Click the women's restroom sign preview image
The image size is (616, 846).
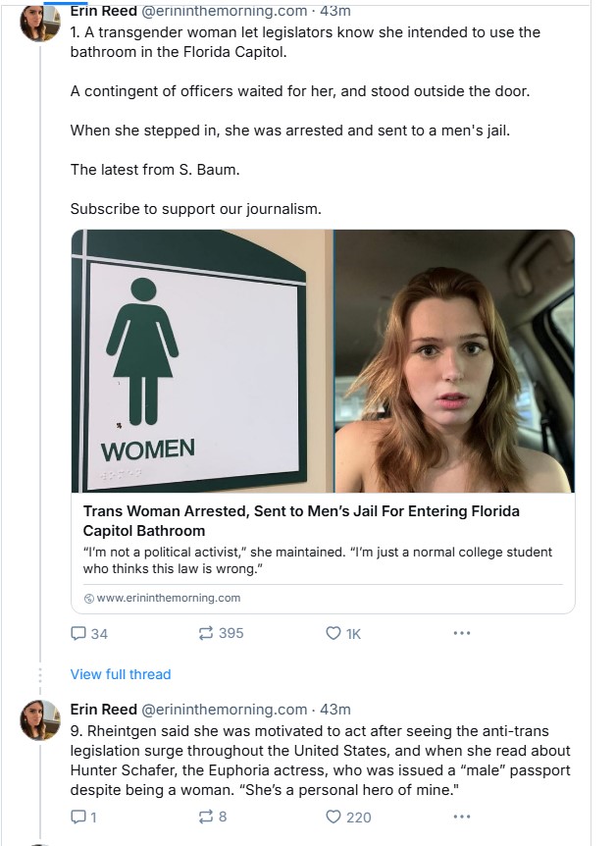(x=202, y=360)
